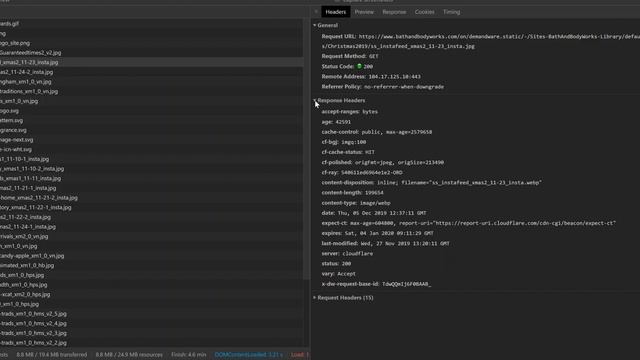Image resolution: width=640 pixels, height=360 pixels.
Task: View the Cookies tab
Action: (x=424, y=12)
